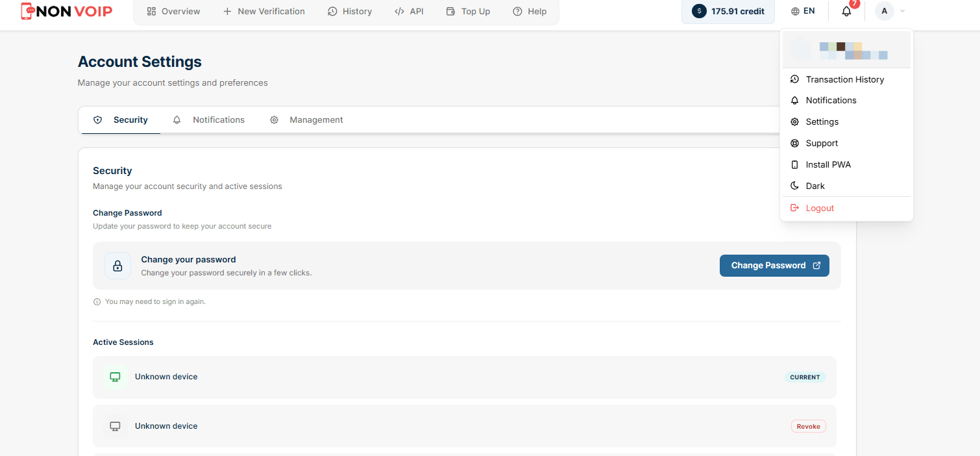This screenshot has height=456, width=980.
Task: Click the Help question mark icon
Action: (517, 12)
